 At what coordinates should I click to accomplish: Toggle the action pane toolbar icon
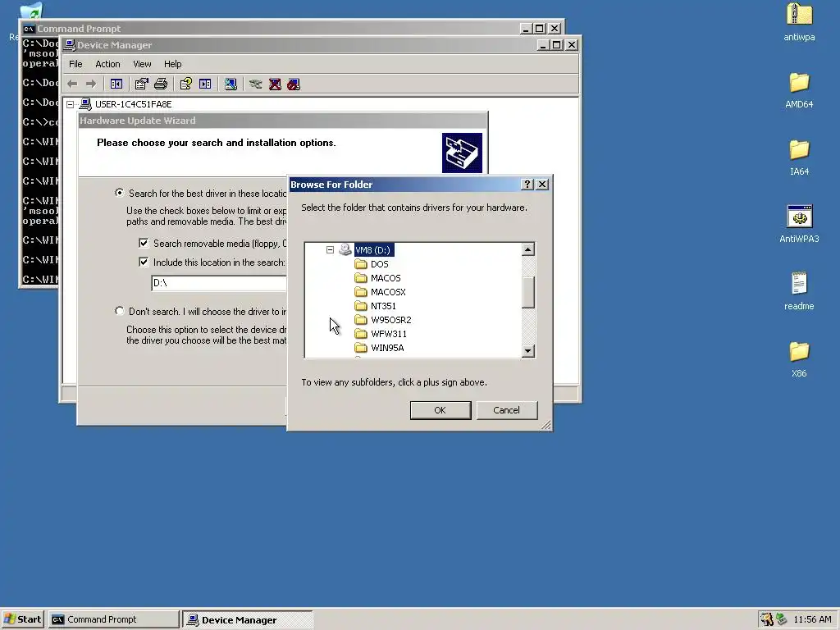[x=205, y=84]
